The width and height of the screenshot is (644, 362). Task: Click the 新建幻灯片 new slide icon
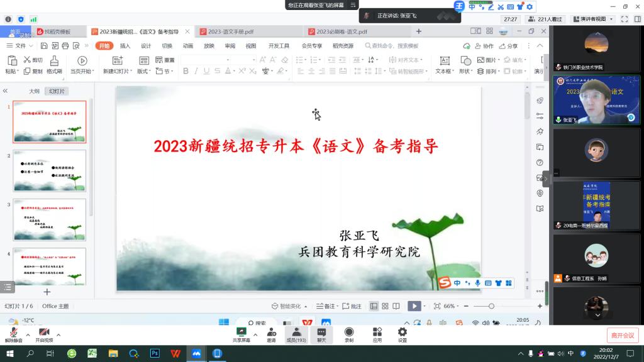117,61
